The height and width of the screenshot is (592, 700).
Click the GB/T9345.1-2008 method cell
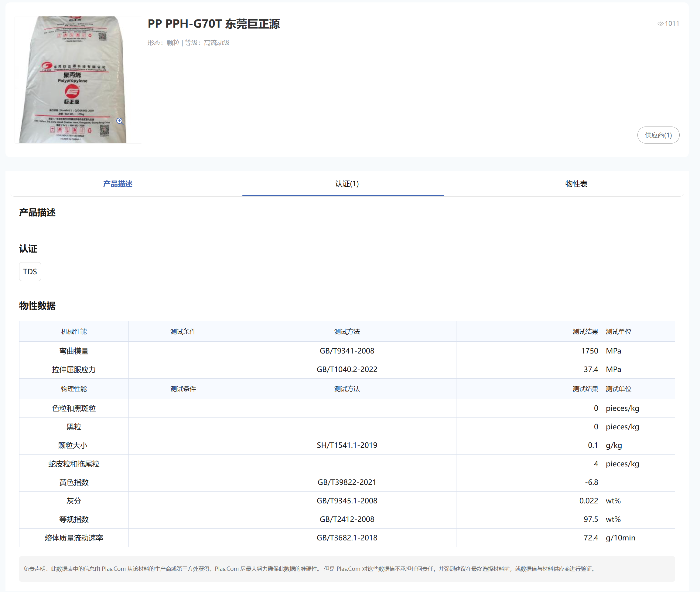tap(347, 500)
